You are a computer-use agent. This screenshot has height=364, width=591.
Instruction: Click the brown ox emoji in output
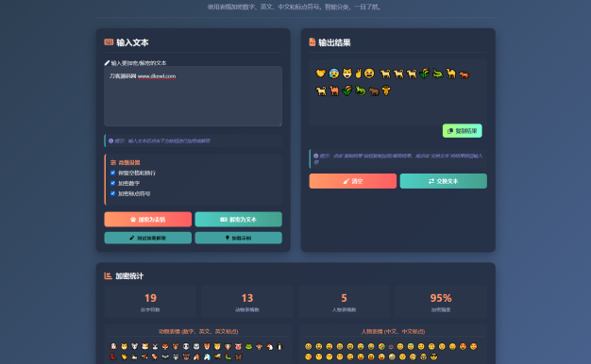374,91
